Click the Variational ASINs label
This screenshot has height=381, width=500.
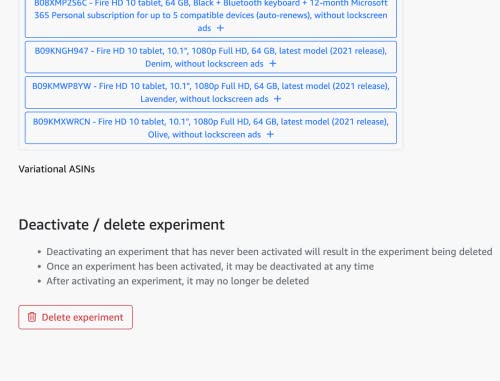pyautogui.click(x=57, y=169)
